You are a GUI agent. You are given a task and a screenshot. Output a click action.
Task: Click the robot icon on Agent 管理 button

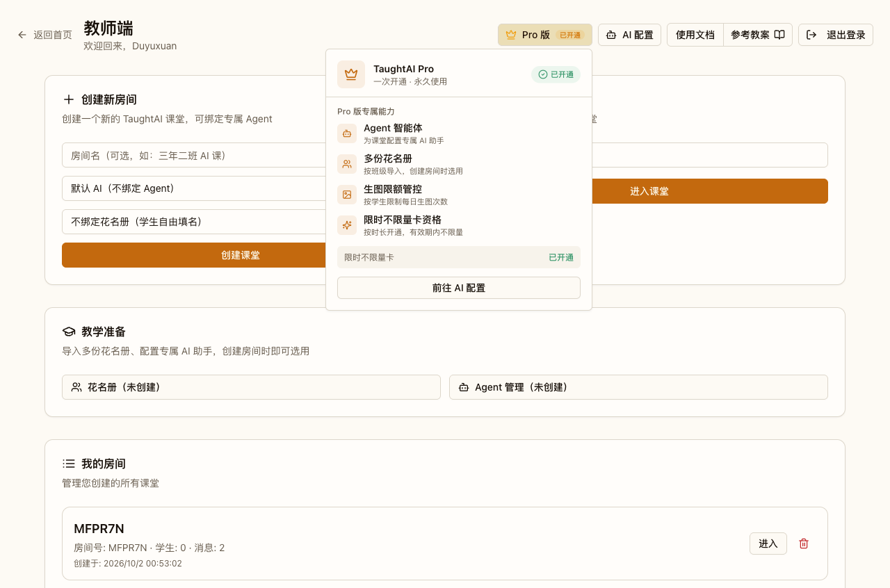[x=464, y=387]
